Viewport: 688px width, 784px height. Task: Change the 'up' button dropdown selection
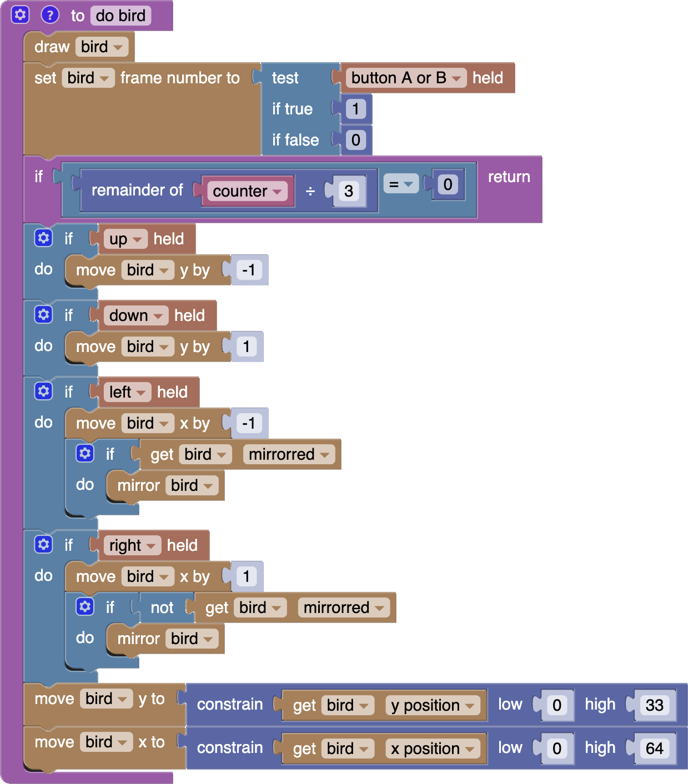tap(125, 239)
